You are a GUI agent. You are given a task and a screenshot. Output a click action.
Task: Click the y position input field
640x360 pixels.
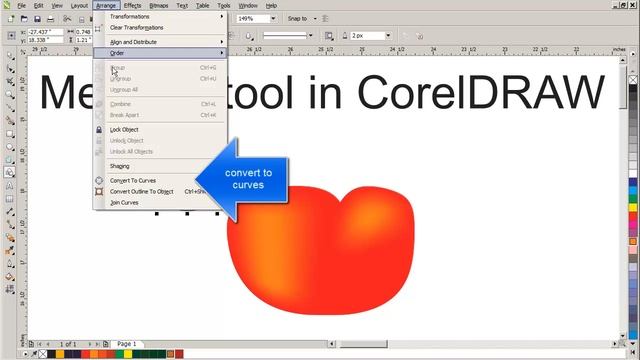[x=45, y=40]
